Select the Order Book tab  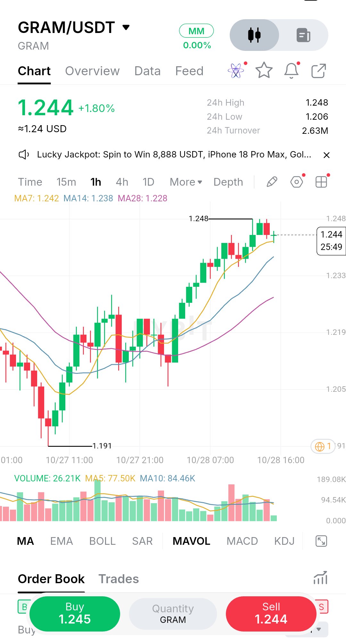point(51,579)
